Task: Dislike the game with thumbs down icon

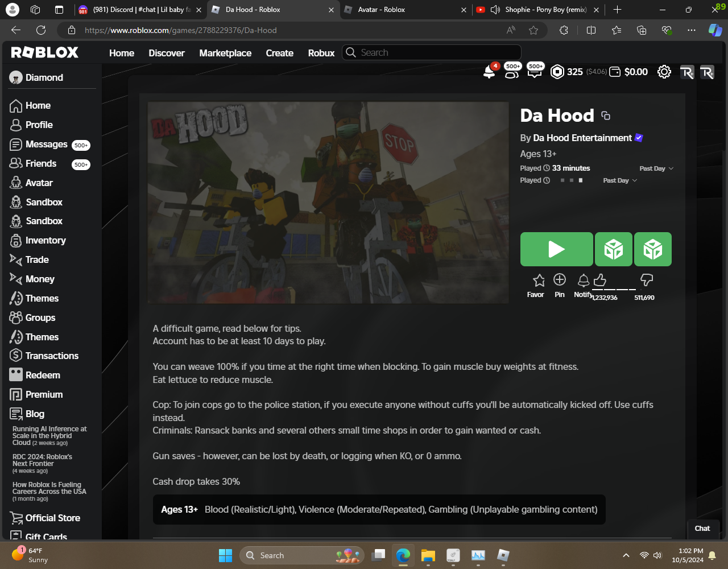Action: click(x=647, y=280)
